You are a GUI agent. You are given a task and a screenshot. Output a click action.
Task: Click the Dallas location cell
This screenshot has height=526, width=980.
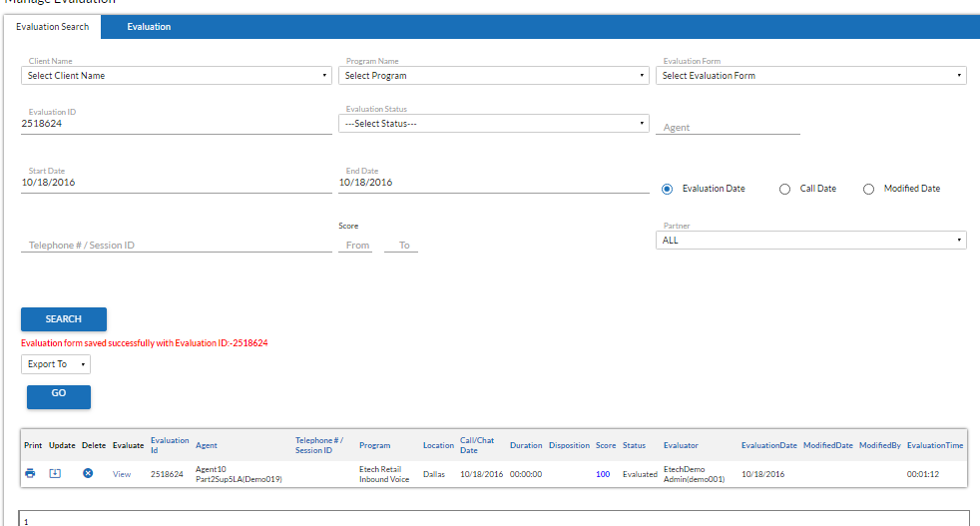[x=434, y=474]
